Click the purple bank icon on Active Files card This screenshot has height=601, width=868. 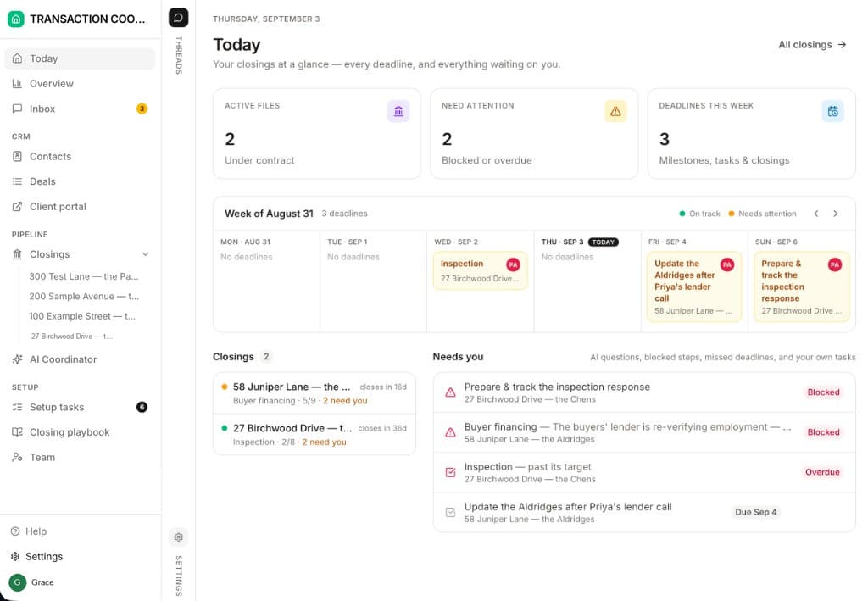click(x=398, y=111)
